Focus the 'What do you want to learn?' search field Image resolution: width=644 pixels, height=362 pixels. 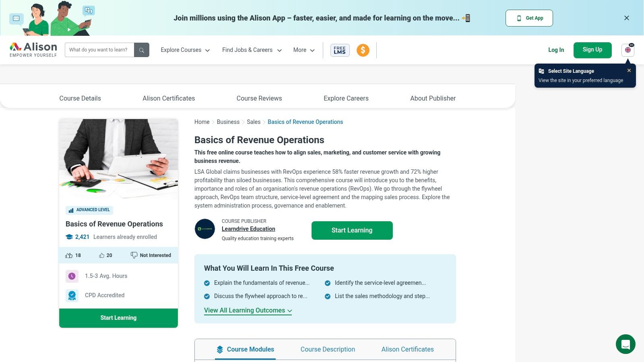[x=99, y=50]
